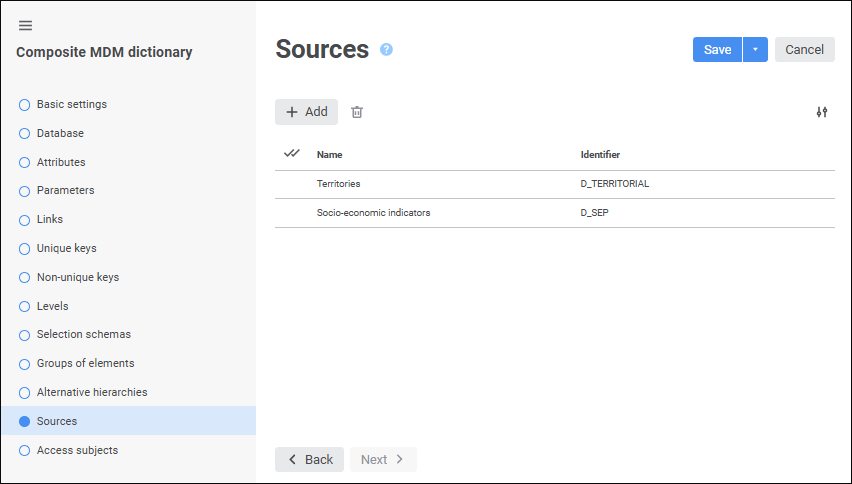
Task: Open the Access subjects section
Action: [x=77, y=450]
